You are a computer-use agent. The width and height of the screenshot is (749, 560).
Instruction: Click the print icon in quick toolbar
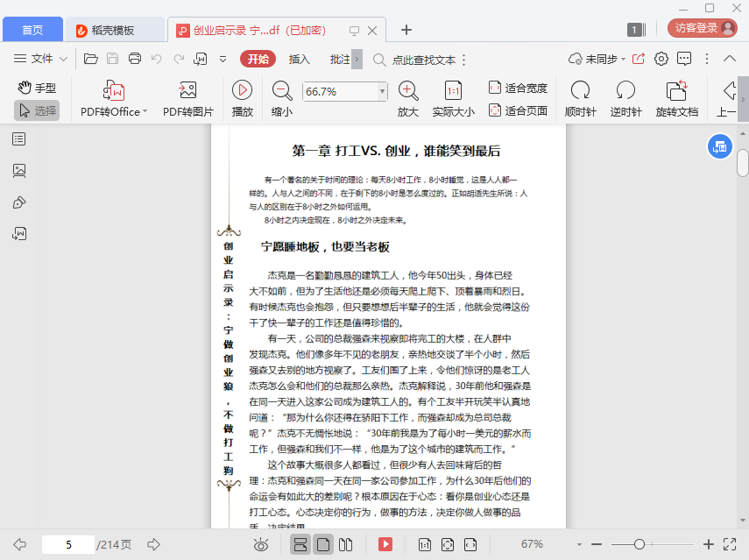coord(135,59)
